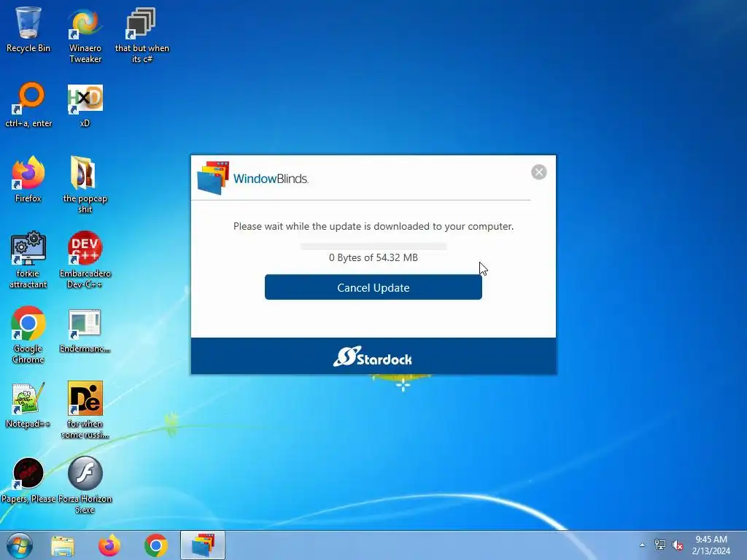Select the Papers, Please desktop shortcut
Screen dimensions: 747x560
pos(28,480)
